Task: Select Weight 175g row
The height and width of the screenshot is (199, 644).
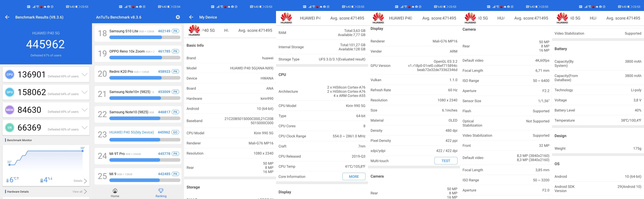Action: tap(598, 148)
